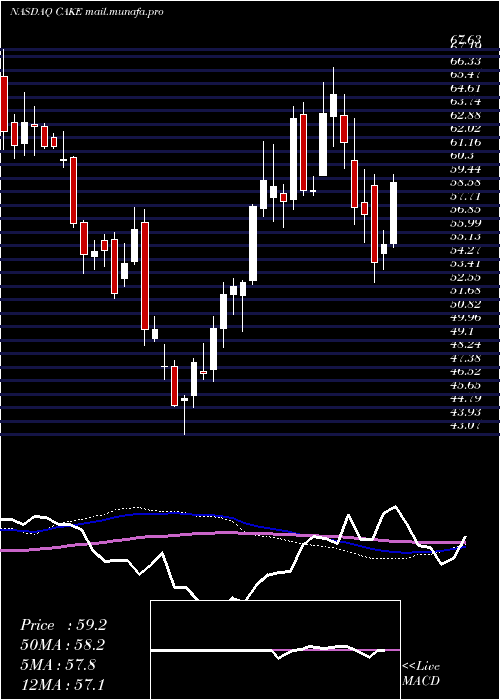This screenshot has height=700, width=500.
Task: Click the 49.96 price level
Action: [x=466, y=318]
